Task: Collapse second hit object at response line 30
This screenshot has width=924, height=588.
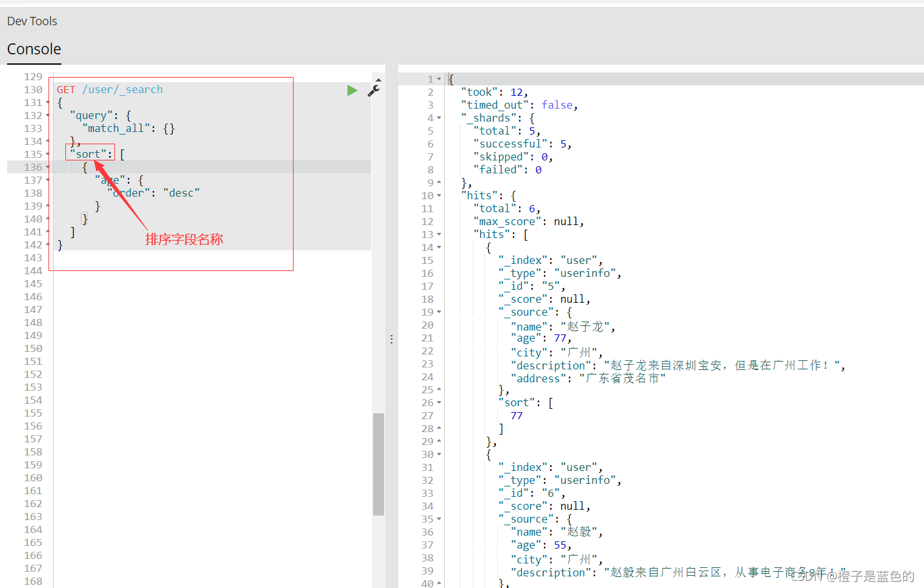Action: coord(439,455)
